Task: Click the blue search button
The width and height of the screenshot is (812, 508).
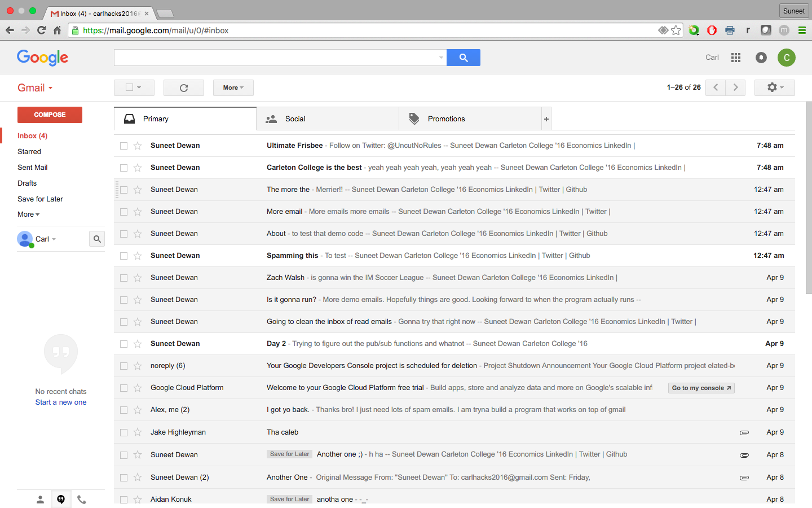Action: pyautogui.click(x=463, y=58)
